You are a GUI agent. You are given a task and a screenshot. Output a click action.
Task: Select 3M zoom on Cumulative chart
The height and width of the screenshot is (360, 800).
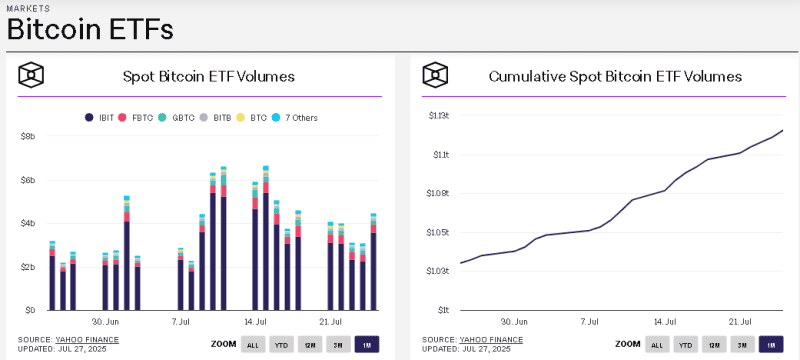click(743, 345)
